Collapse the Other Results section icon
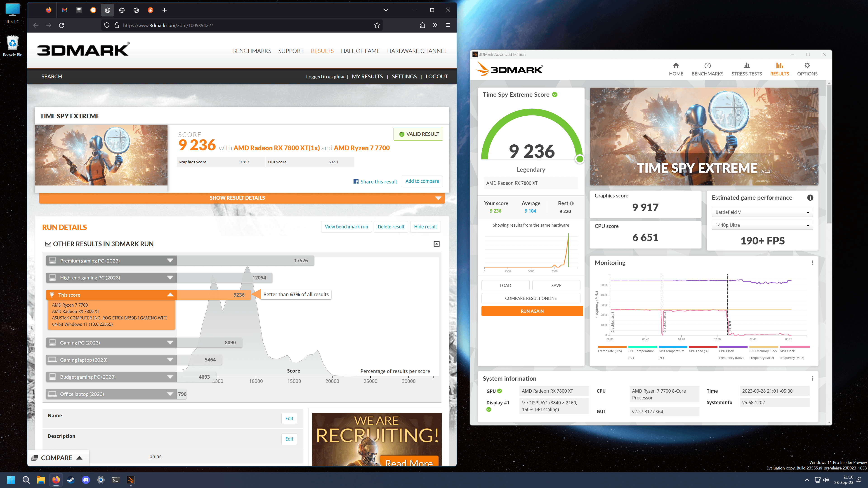Screen dimensions: 868x488 click(x=436, y=244)
